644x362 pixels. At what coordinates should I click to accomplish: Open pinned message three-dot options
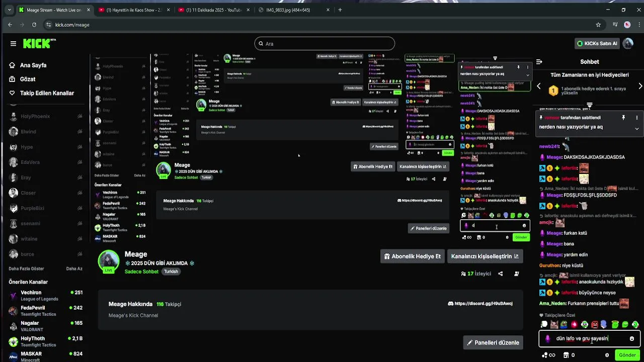636,118
